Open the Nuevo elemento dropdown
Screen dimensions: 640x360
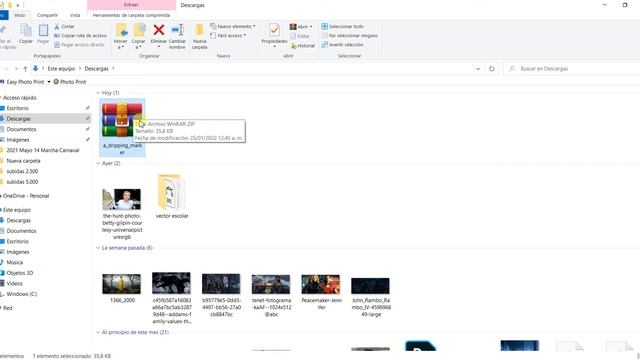[233, 26]
